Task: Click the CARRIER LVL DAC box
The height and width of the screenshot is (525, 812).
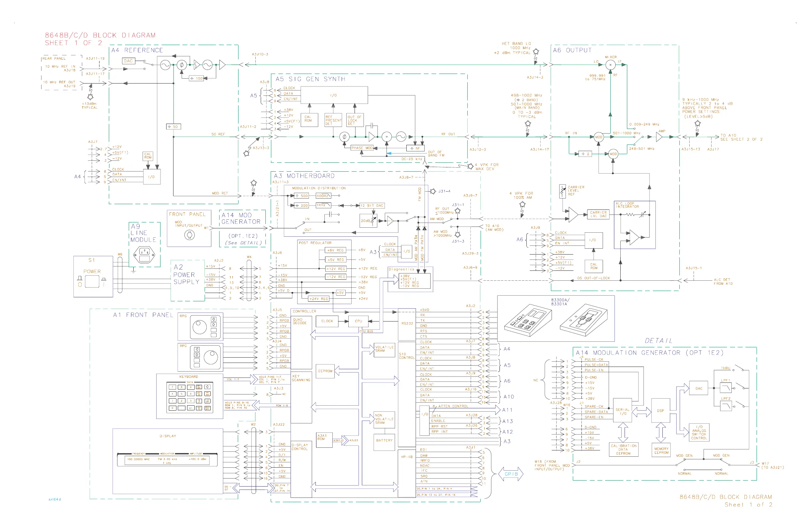Action: click(598, 214)
